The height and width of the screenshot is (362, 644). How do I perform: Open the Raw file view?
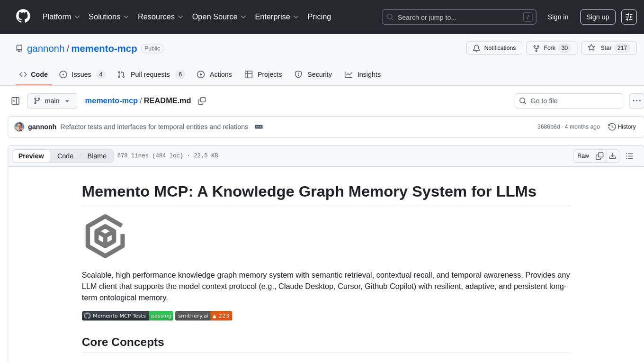[583, 156]
